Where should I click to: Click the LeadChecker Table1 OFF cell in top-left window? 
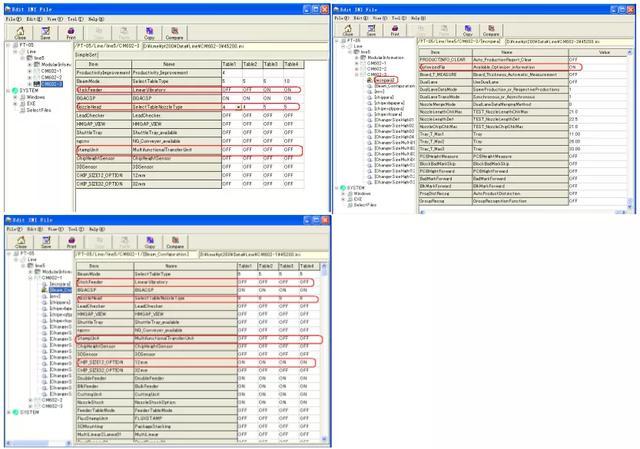pos(231,116)
